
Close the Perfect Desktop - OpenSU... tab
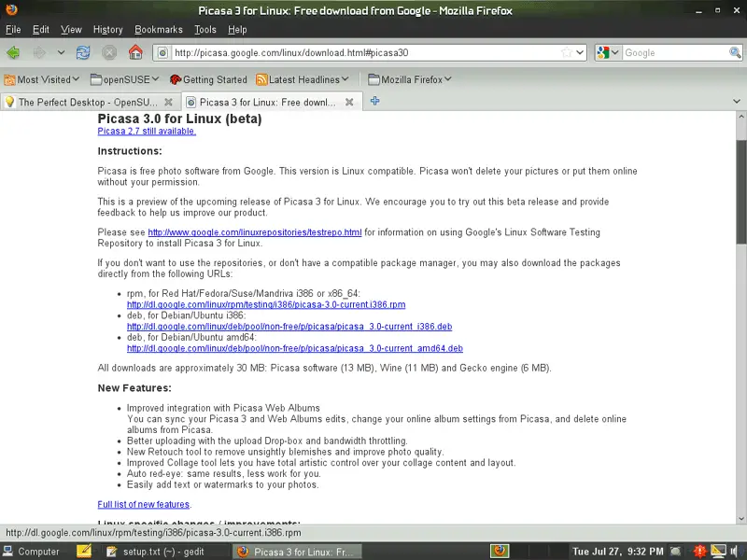(168, 102)
